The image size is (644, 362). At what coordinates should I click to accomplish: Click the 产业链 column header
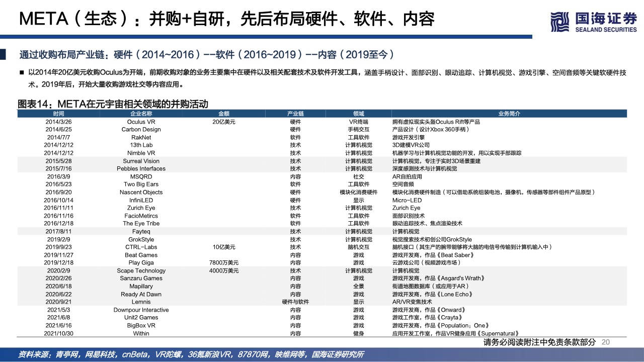(x=295, y=114)
